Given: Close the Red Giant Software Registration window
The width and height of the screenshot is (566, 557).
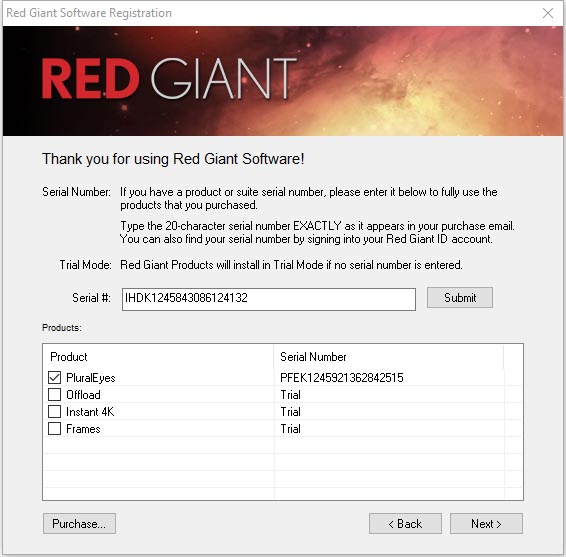Looking at the screenshot, I should point(548,13).
